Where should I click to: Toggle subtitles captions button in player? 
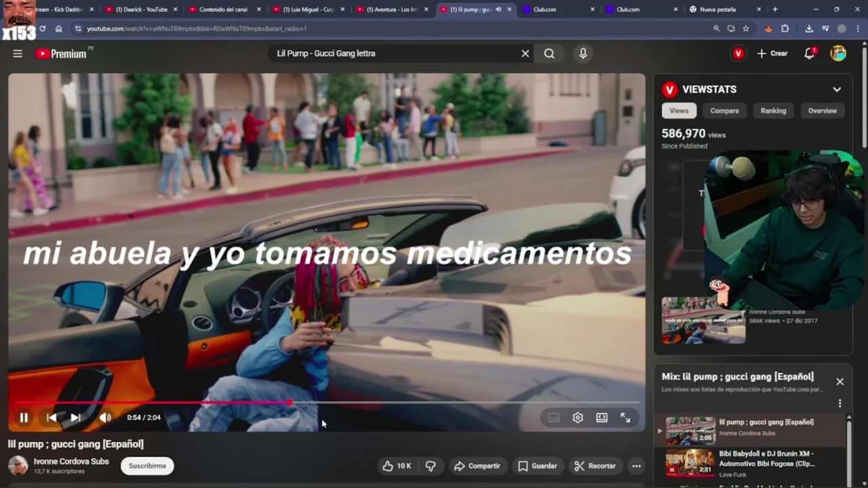[x=554, y=418]
